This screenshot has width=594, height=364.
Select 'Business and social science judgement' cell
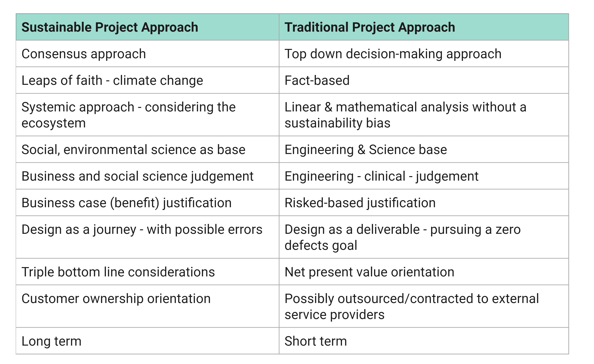(x=137, y=176)
